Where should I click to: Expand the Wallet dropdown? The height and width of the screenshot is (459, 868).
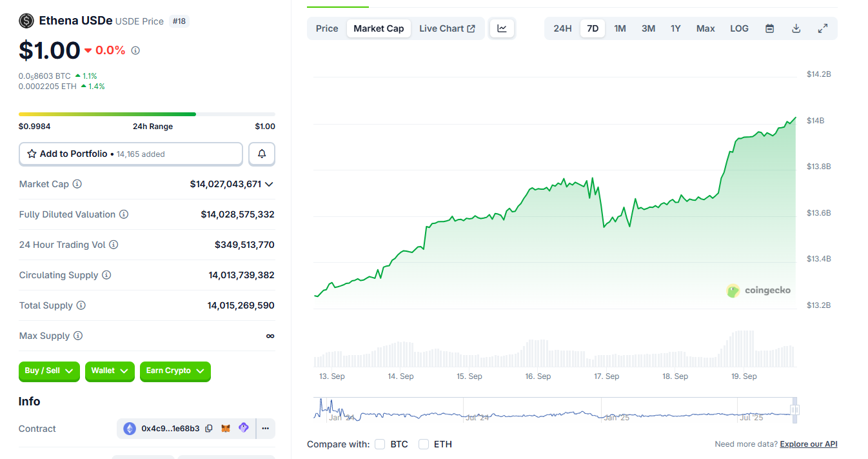(110, 371)
